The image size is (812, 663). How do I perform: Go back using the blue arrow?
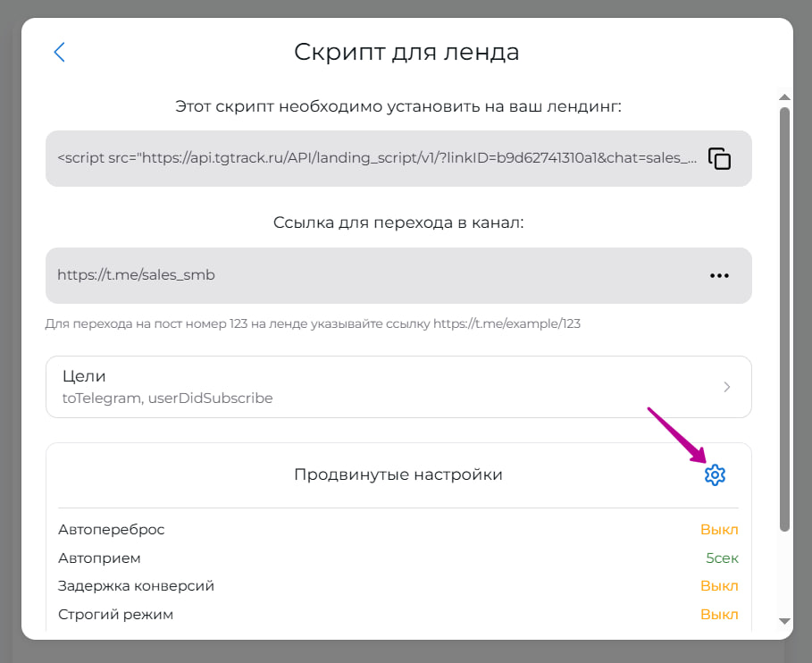[x=60, y=52]
